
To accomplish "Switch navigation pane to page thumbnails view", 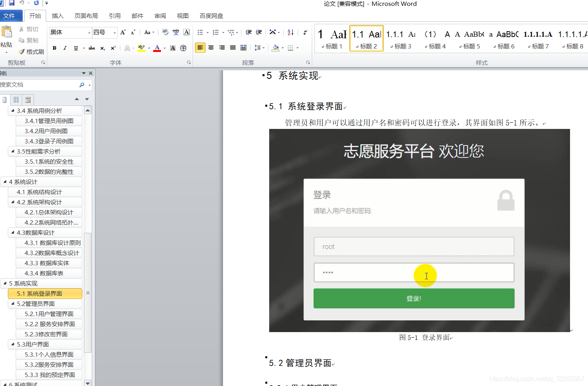I will 16,100.
